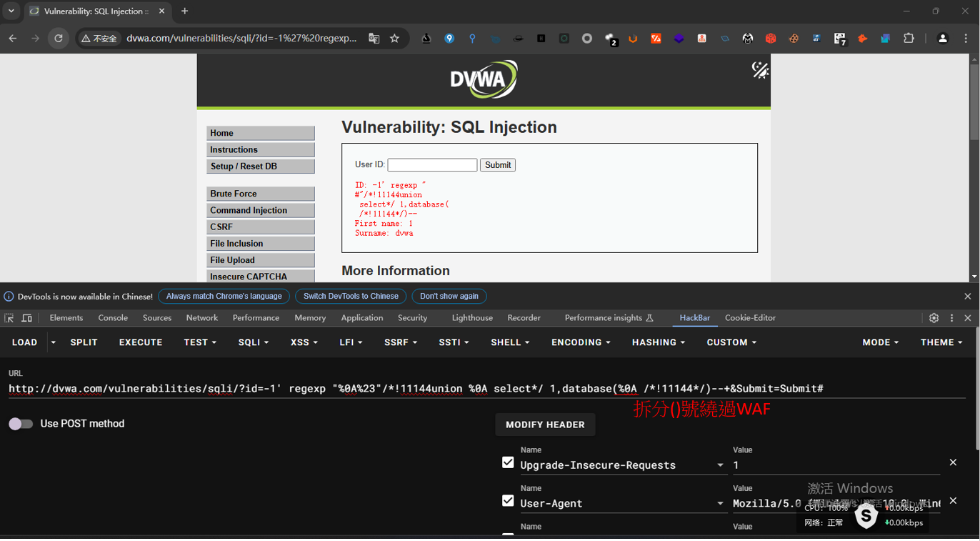Image resolution: width=980 pixels, height=541 pixels.
Task: Open the red dice extension icon
Action: [771, 39]
